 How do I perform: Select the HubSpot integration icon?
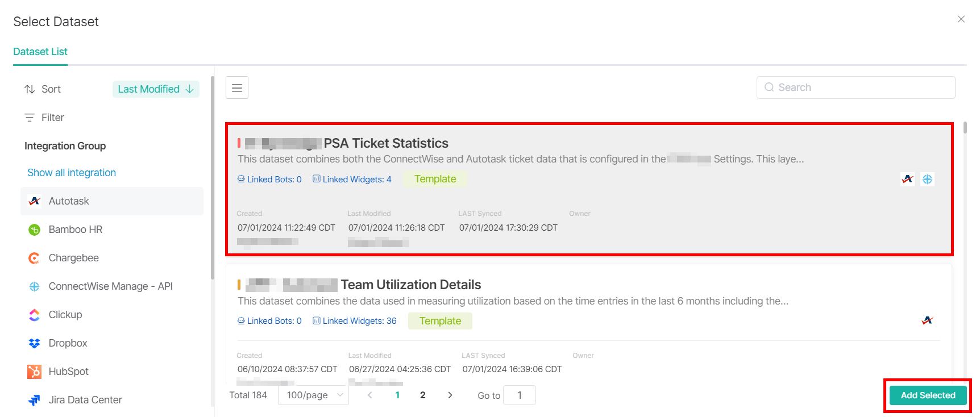click(x=35, y=372)
